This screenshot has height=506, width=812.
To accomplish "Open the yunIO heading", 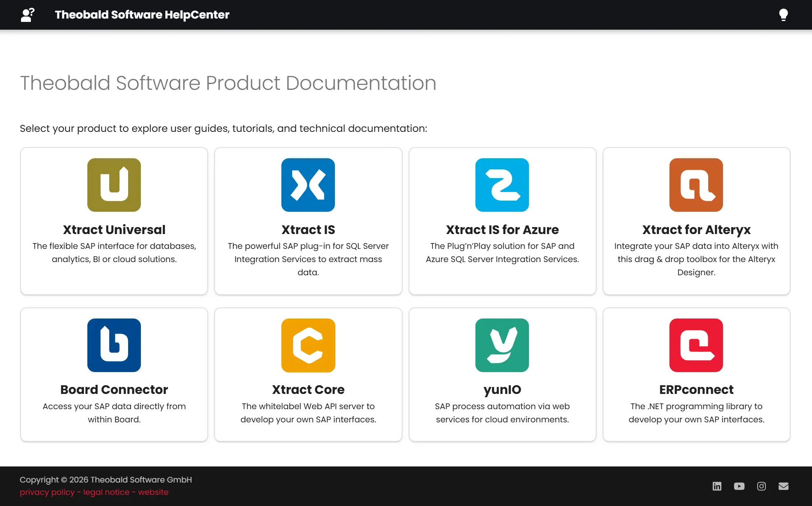I will [502, 389].
